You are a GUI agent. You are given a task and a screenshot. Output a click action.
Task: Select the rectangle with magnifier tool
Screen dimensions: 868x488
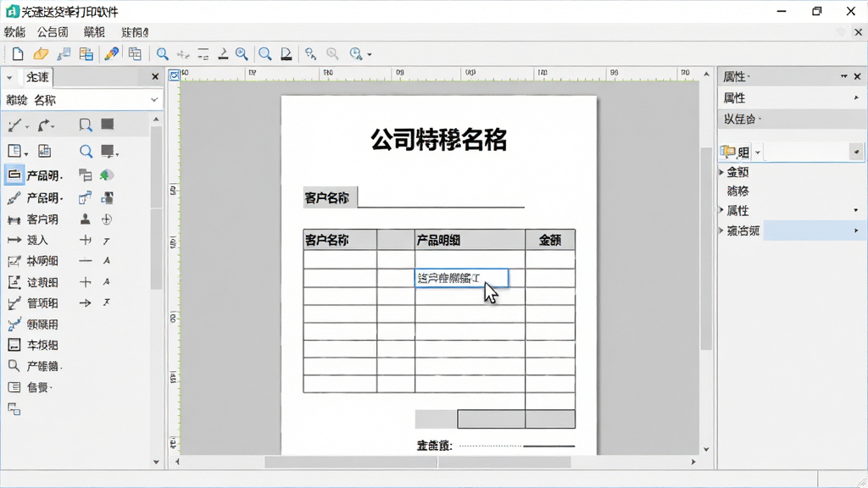86,125
